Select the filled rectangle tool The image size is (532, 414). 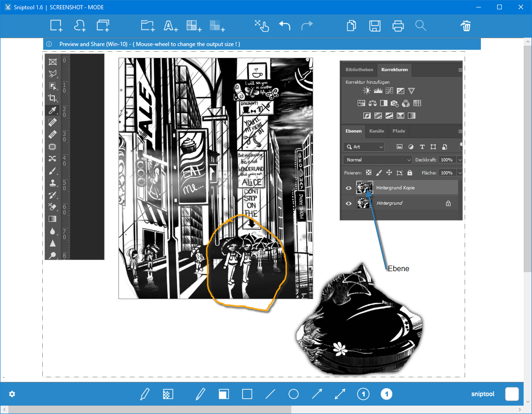click(224, 394)
